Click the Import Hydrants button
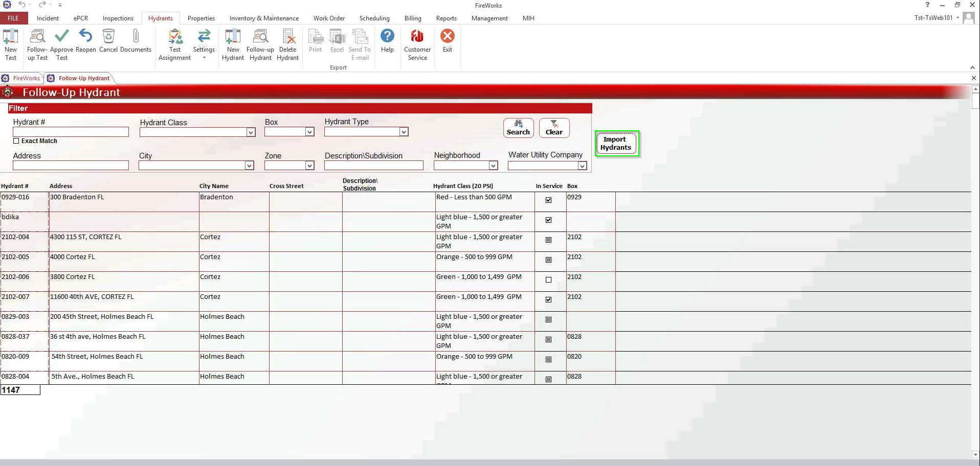 pyautogui.click(x=616, y=144)
